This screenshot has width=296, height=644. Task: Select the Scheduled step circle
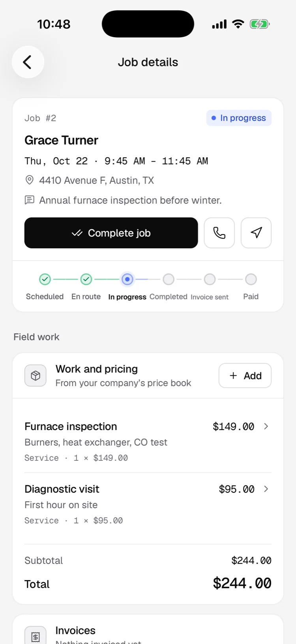click(x=45, y=280)
